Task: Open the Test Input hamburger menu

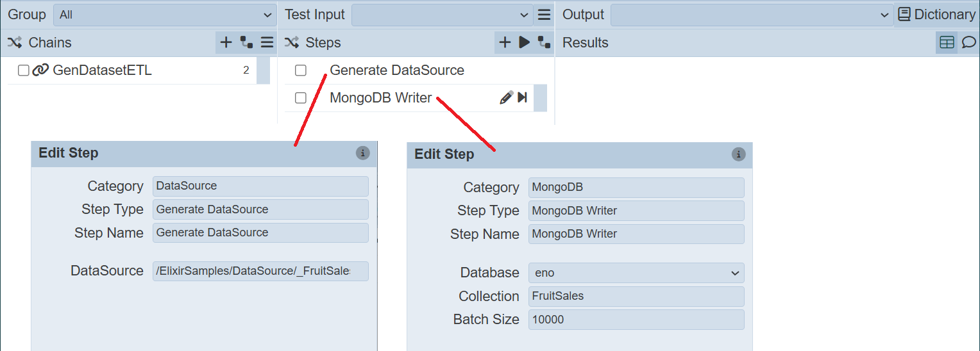Action: tap(543, 15)
